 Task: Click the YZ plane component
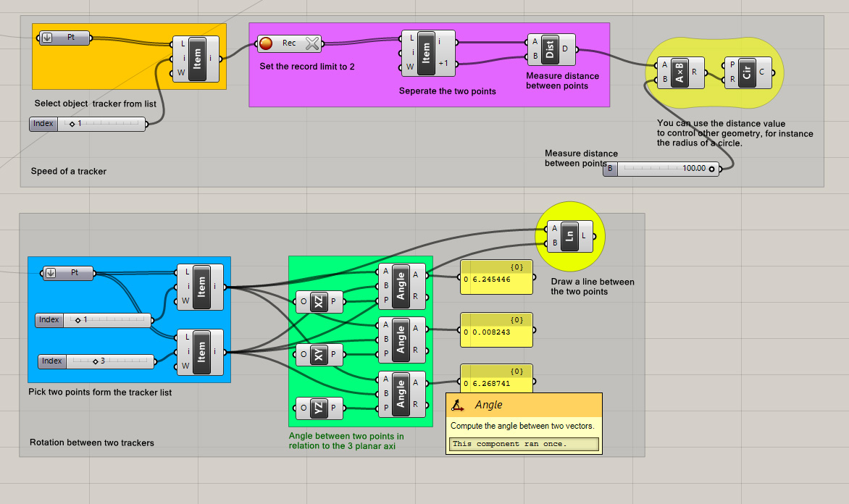[319, 408]
